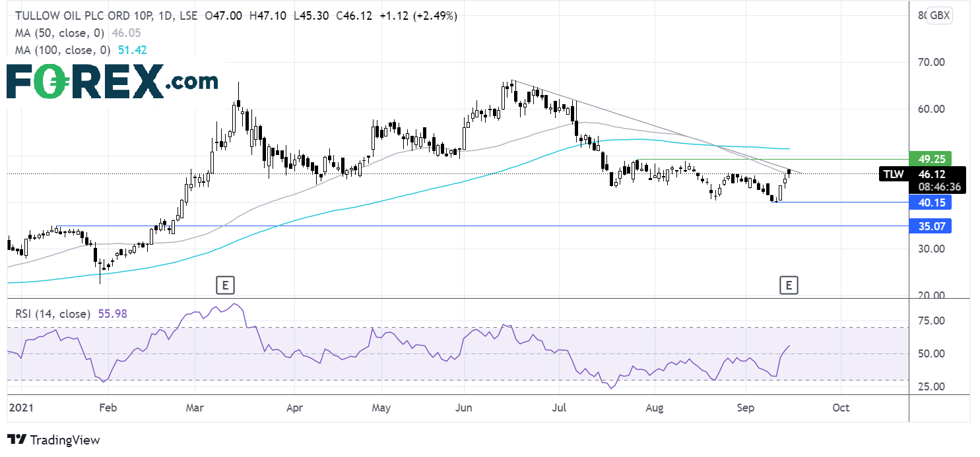980x457 pixels.
Task: Click the RSI 14 indicator legend
Action: point(51,314)
